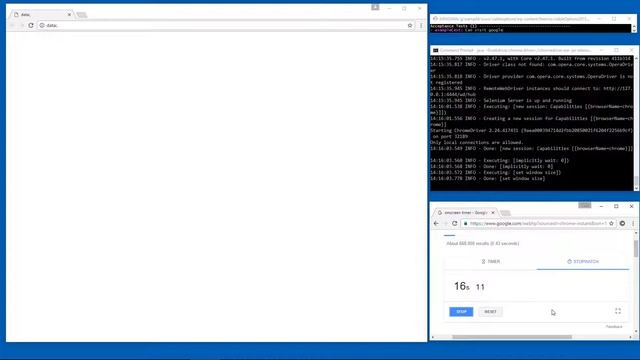
Task: Switch to the Timer tab
Action: tap(490, 262)
